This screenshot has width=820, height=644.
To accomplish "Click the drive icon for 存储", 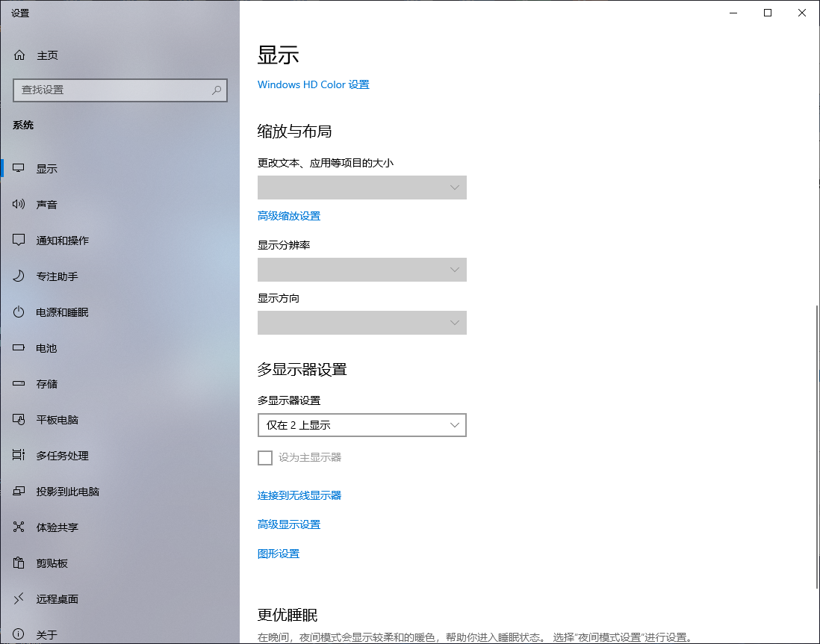I will 19,383.
